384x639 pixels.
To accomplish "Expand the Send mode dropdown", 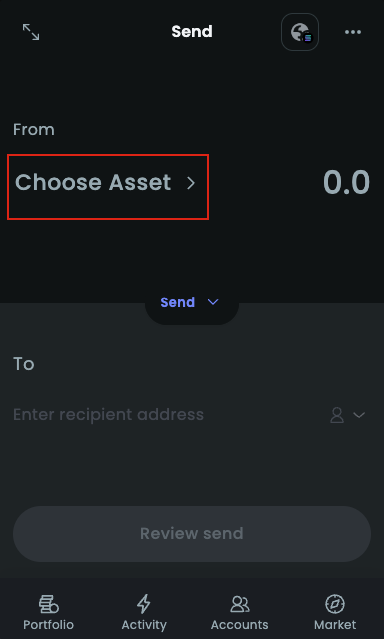I will tap(192, 303).
